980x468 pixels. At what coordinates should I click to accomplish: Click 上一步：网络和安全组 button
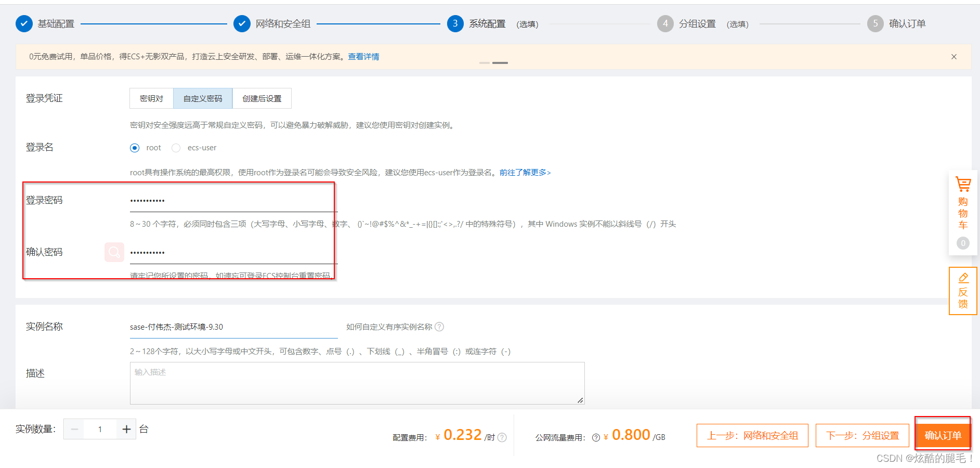pos(752,435)
